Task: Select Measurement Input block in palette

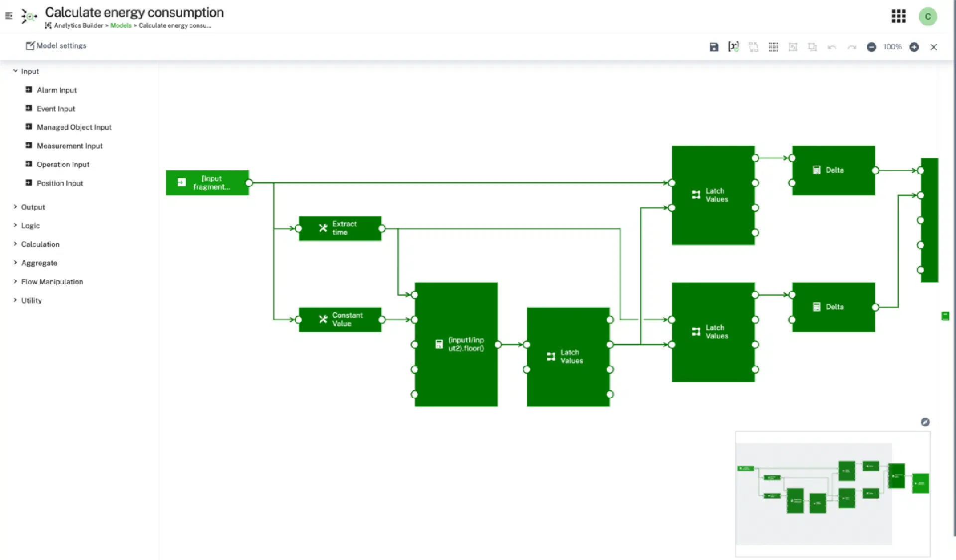Action: tap(69, 146)
